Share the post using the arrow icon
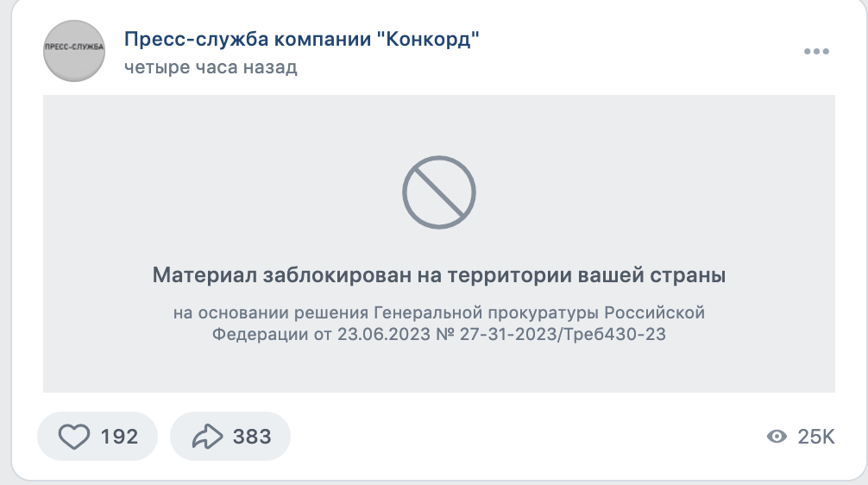 (208, 437)
